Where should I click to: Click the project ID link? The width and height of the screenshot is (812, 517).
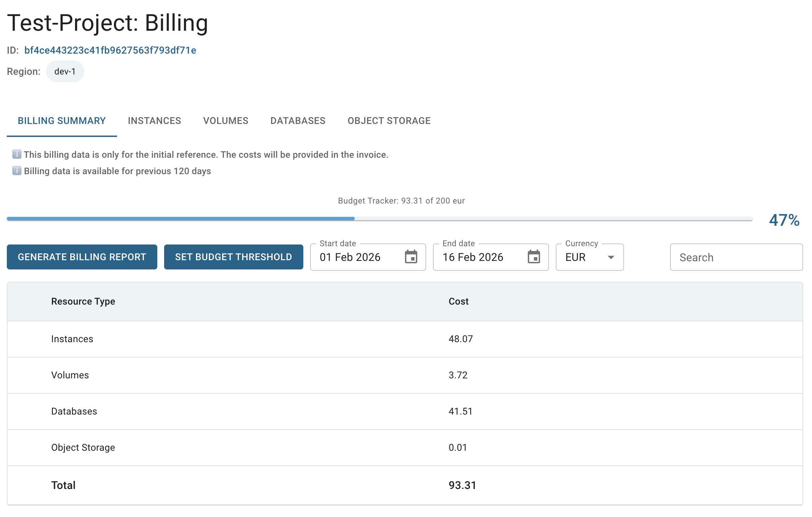point(110,50)
